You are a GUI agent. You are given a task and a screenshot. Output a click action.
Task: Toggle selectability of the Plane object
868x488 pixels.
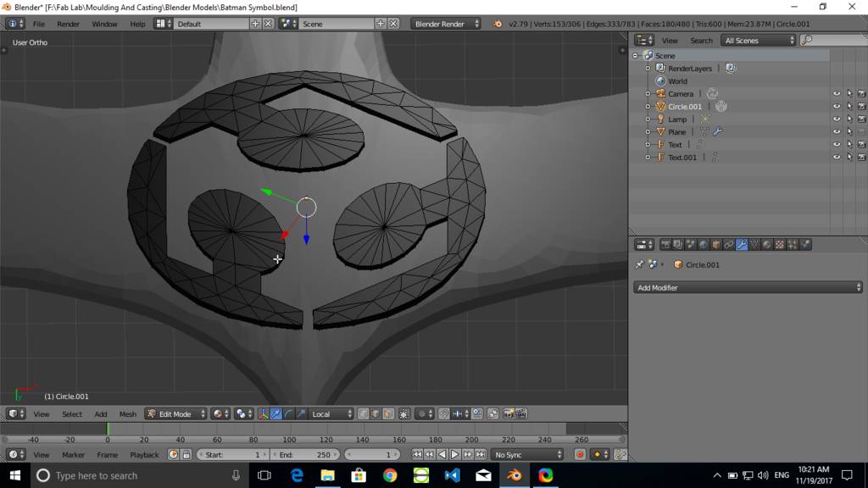[x=849, y=132]
